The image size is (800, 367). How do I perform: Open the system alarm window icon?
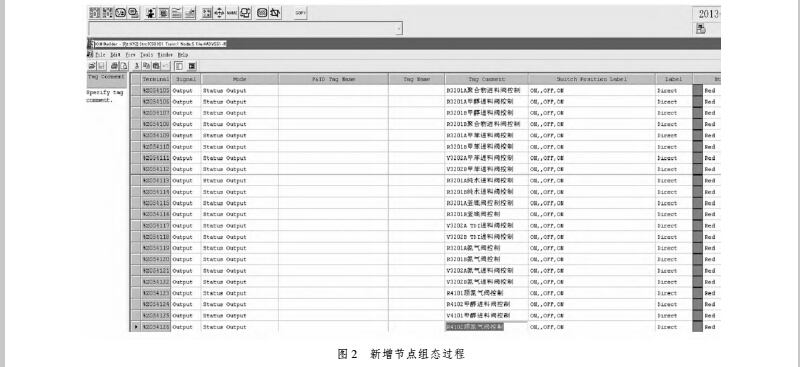[108, 13]
